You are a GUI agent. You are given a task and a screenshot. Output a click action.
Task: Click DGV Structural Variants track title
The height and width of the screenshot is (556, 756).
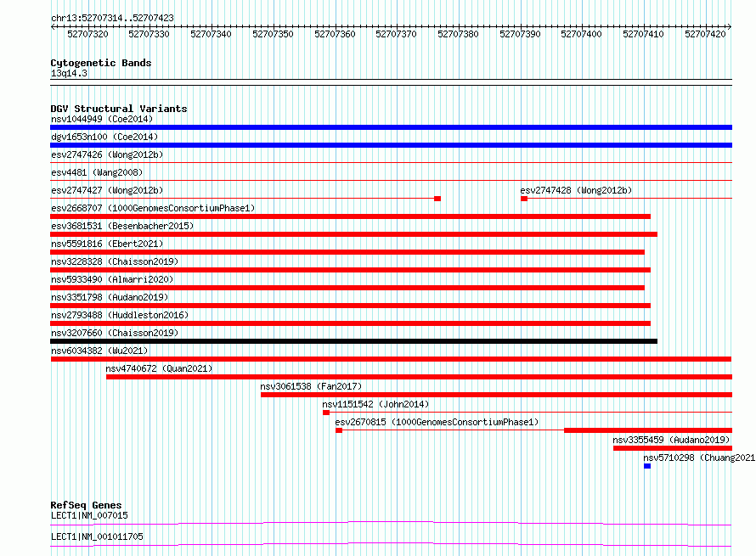tap(119, 109)
